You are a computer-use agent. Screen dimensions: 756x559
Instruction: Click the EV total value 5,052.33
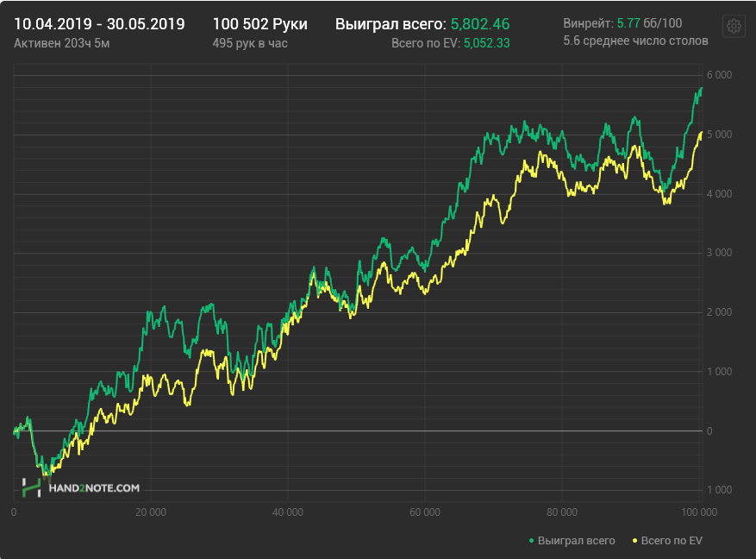pos(486,43)
